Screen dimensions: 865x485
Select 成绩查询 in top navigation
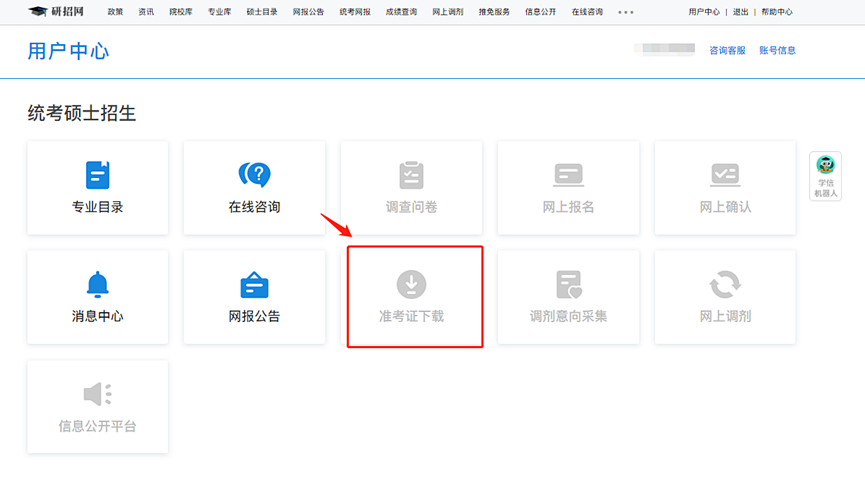pos(402,12)
